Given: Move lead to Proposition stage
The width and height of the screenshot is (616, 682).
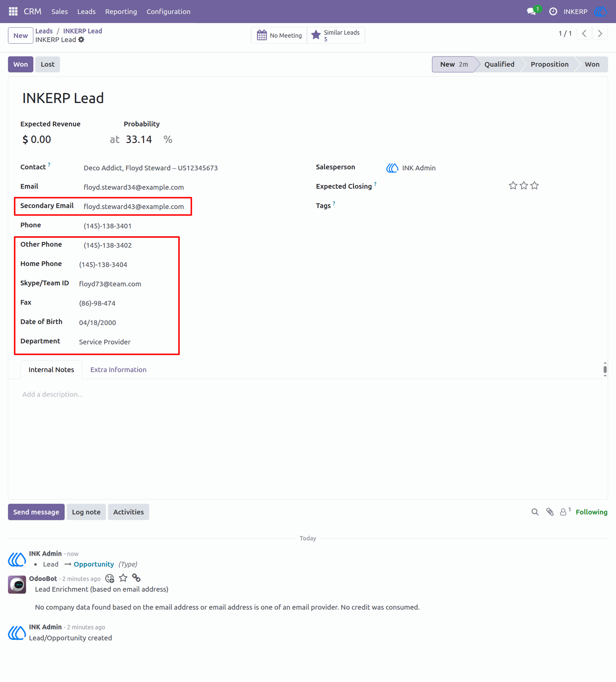Looking at the screenshot, I should (x=549, y=64).
